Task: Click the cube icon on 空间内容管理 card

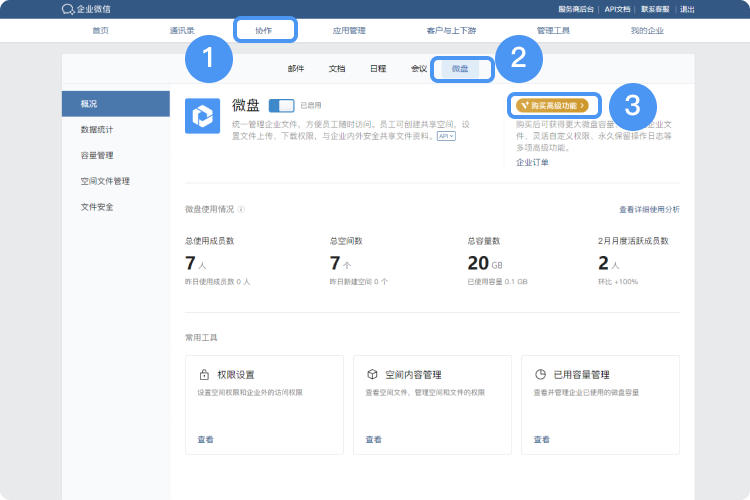Action: 372,374
